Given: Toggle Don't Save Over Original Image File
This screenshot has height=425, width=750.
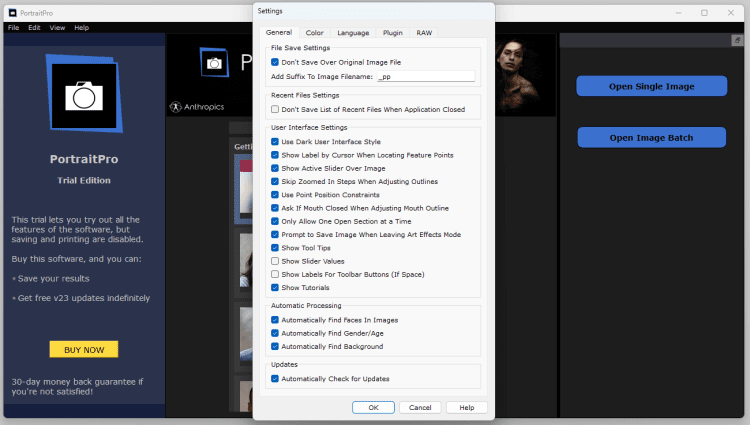Looking at the screenshot, I should pos(275,62).
